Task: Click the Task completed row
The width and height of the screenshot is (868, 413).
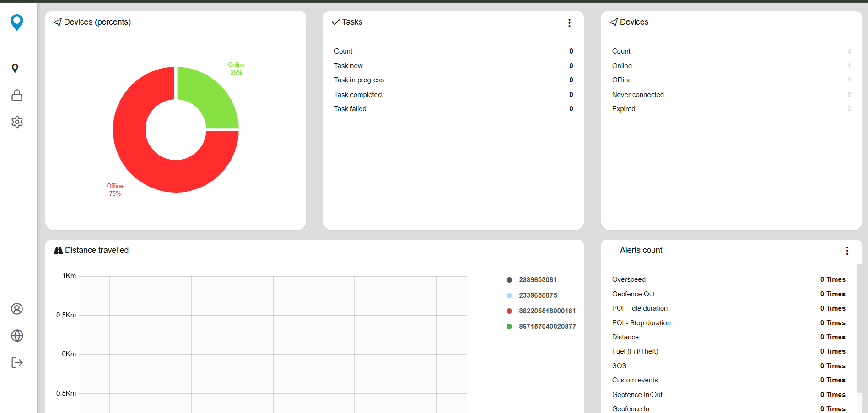Action: click(453, 95)
